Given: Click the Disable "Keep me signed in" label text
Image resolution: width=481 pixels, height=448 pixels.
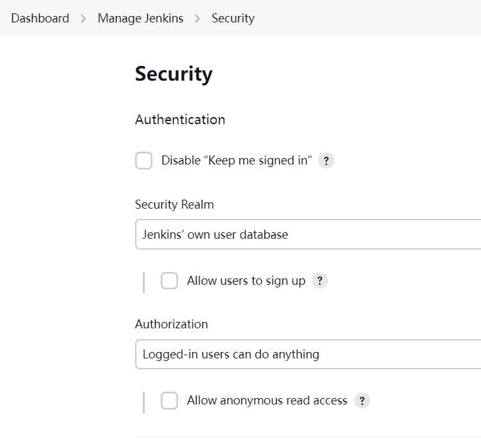Looking at the screenshot, I should click(236, 161).
